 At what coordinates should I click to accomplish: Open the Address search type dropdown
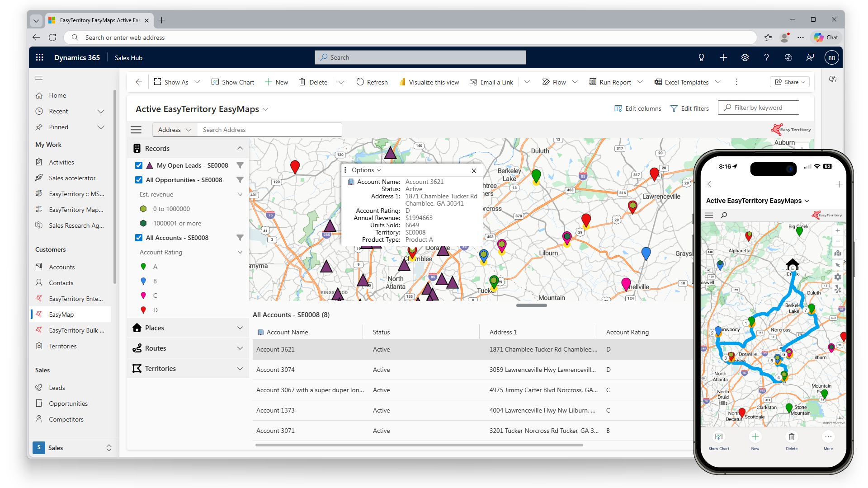(x=175, y=130)
